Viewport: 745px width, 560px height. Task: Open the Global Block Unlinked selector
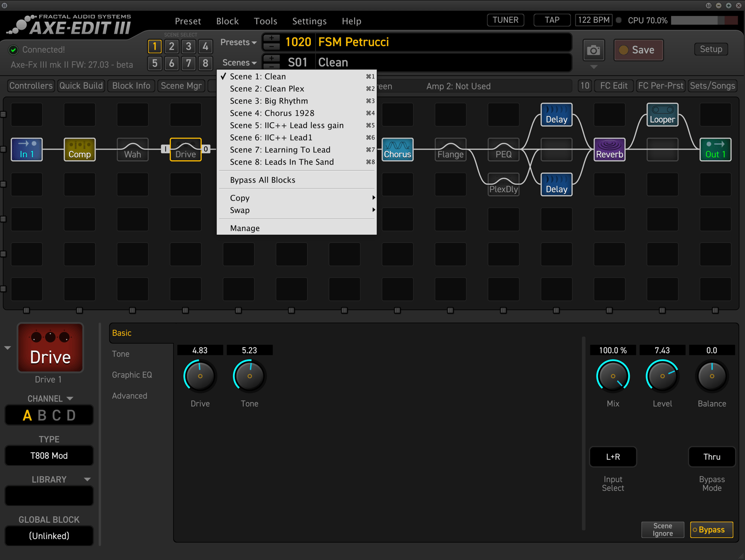(49, 536)
